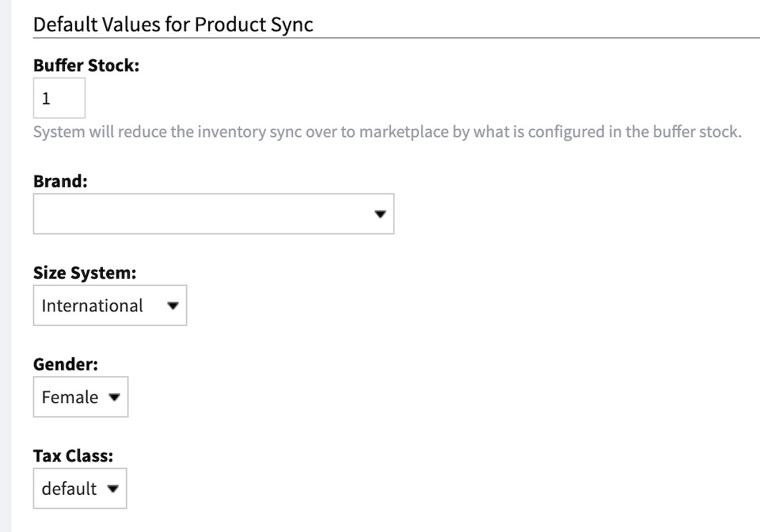Click the Brand dropdown arrow icon

pyautogui.click(x=381, y=214)
